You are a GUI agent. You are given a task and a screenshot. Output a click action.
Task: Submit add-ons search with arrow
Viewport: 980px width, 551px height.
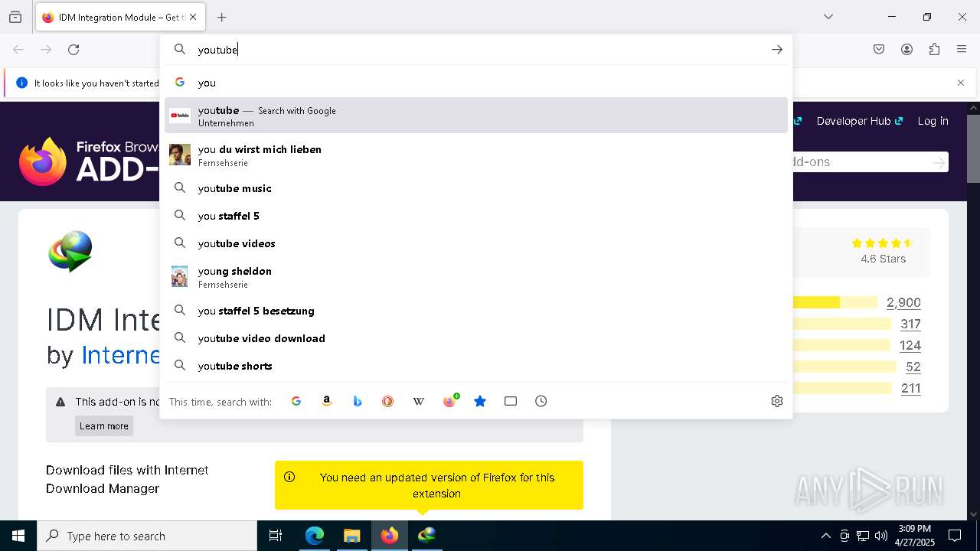pos(939,162)
